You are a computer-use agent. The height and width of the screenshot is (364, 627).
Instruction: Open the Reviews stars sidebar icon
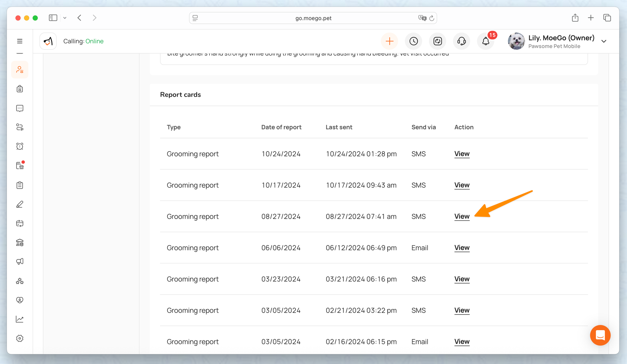(20, 281)
